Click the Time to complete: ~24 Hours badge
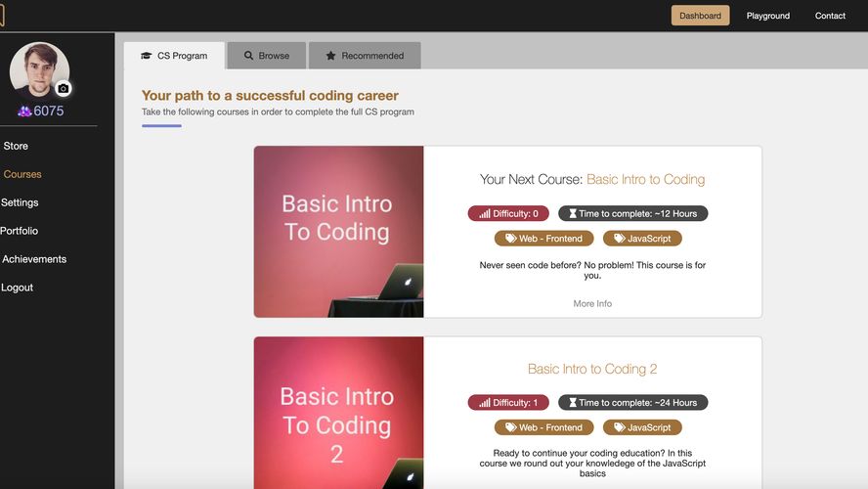Screen dimensions: 868x489 click(632, 403)
